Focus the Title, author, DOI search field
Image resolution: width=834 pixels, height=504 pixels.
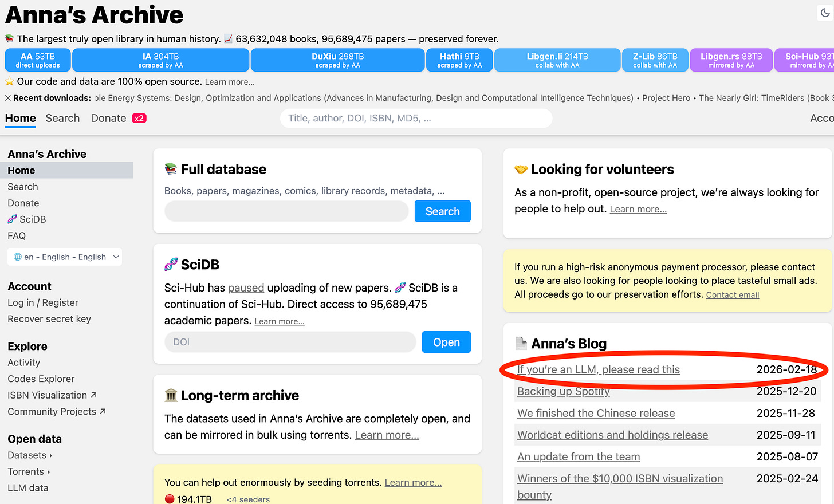click(x=416, y=119)
